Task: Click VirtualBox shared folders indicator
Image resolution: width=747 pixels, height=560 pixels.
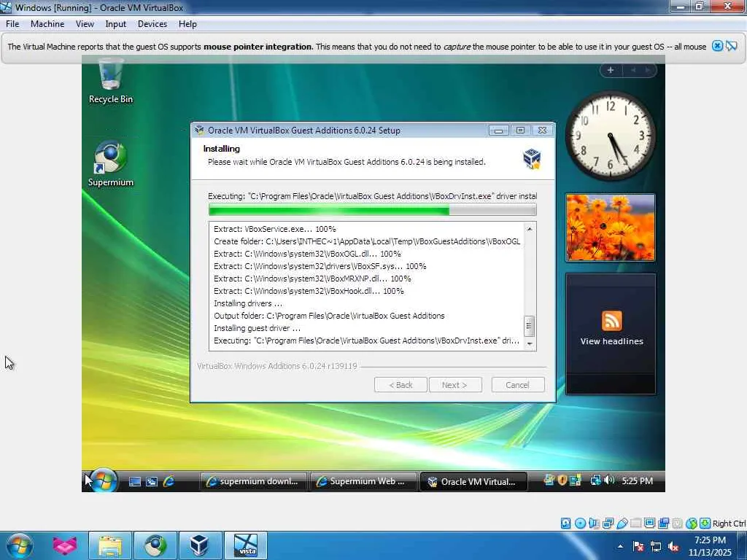Action: click(x=635, y=524)
